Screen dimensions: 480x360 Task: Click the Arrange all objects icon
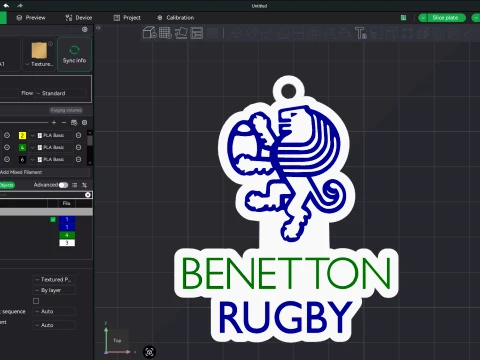pos(197,33)
